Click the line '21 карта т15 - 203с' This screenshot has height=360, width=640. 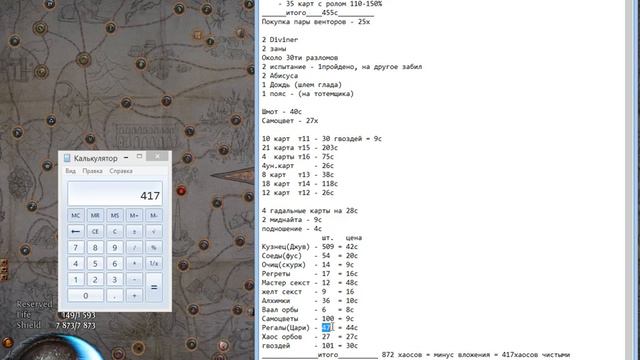(300, 147)
